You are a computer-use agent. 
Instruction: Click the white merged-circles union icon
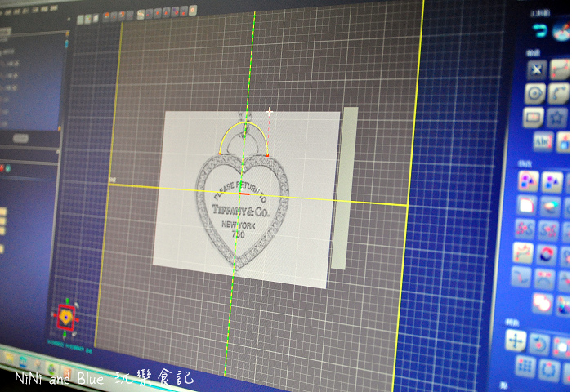(x=543, y=303)
